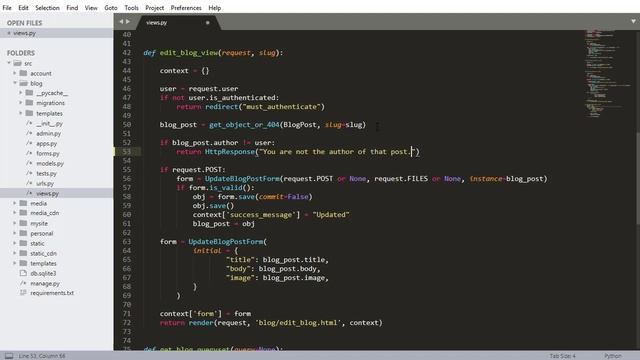Expand the blog templates folder
Screen dimensions: 640x360
click(21, 113)
